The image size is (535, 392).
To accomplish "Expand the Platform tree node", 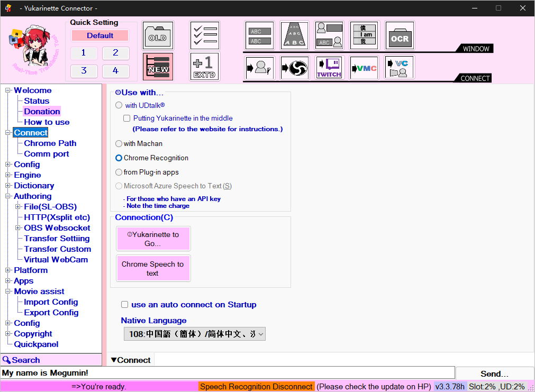I will 8,270.
